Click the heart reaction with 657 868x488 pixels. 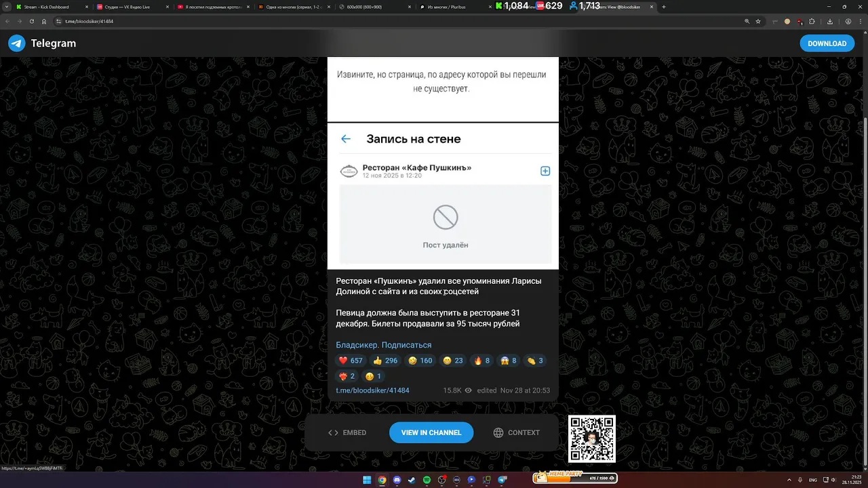[351, 361]
